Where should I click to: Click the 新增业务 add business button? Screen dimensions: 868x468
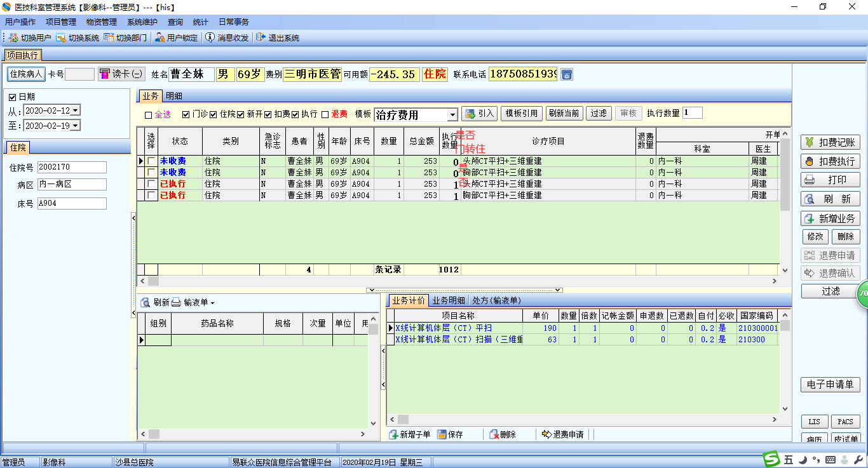(831, 218)
